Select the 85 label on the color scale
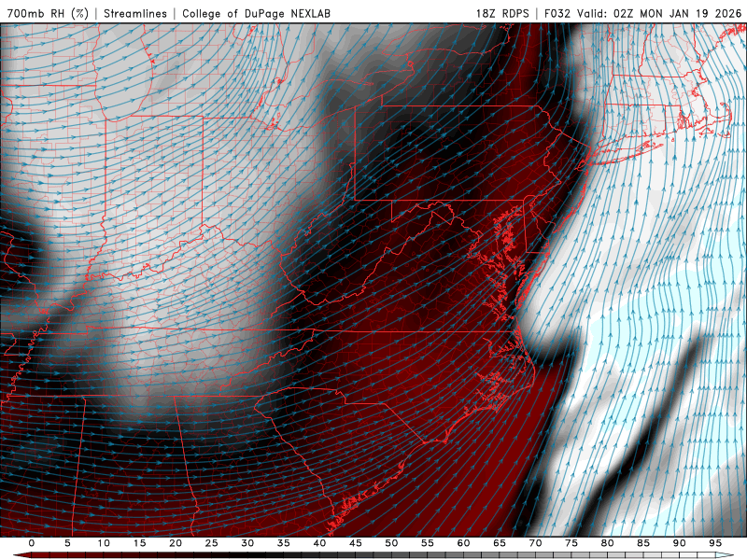The height and width of the screenshot is (560, 747). (642, 543)
